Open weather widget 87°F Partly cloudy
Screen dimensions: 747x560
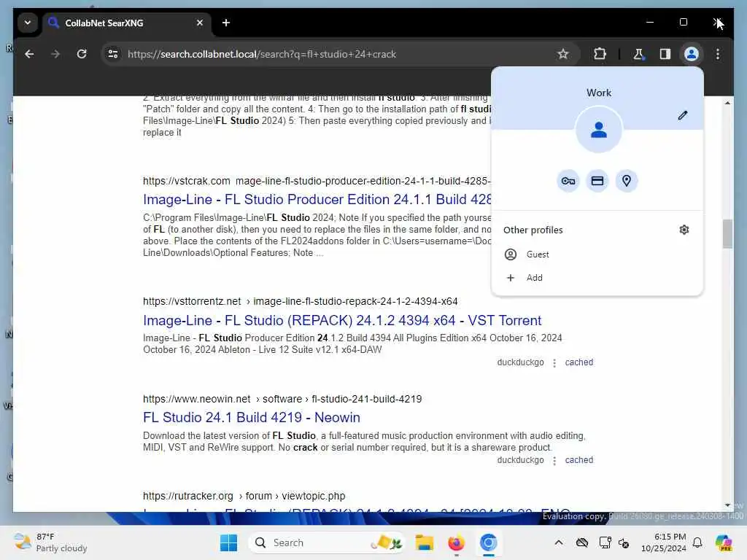(50, 542)
